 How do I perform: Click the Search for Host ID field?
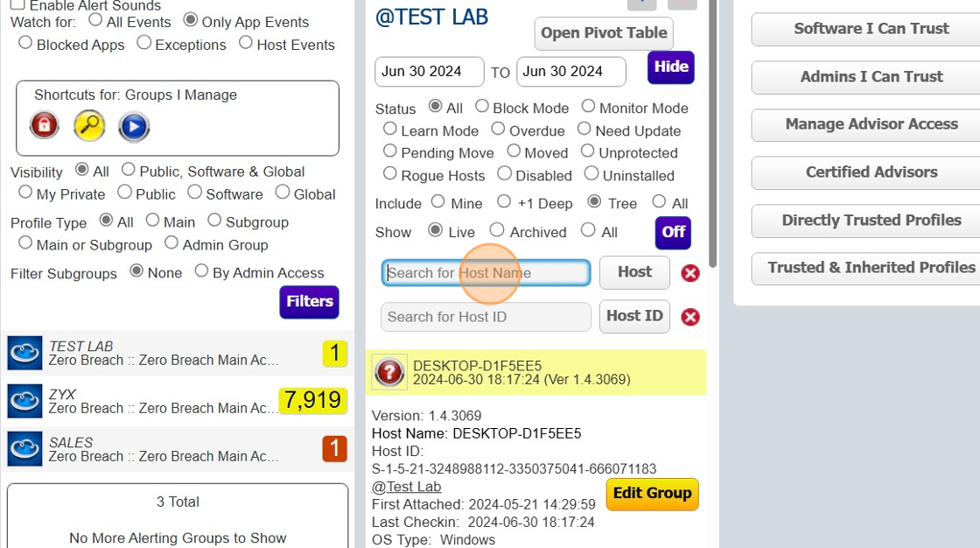(486, 317)
